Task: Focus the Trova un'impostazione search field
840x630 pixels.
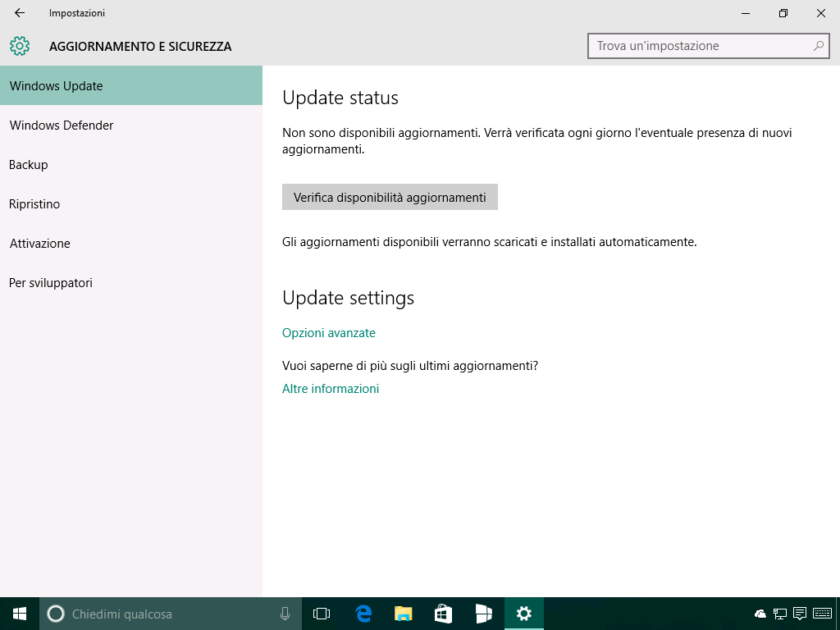Action: tap(708, 46)
